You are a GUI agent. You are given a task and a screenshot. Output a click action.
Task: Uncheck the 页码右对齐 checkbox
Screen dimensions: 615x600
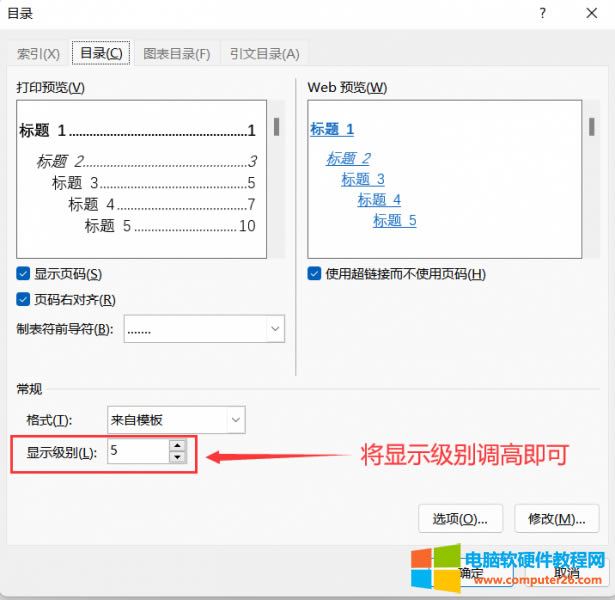[23, 299]
